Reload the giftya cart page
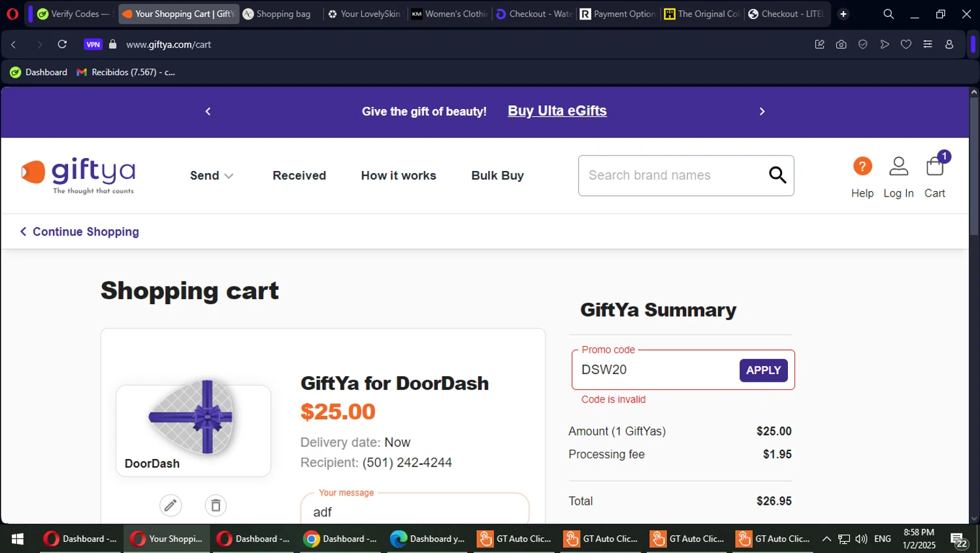This screenshot has height=553, width=980. coord(62,44)
